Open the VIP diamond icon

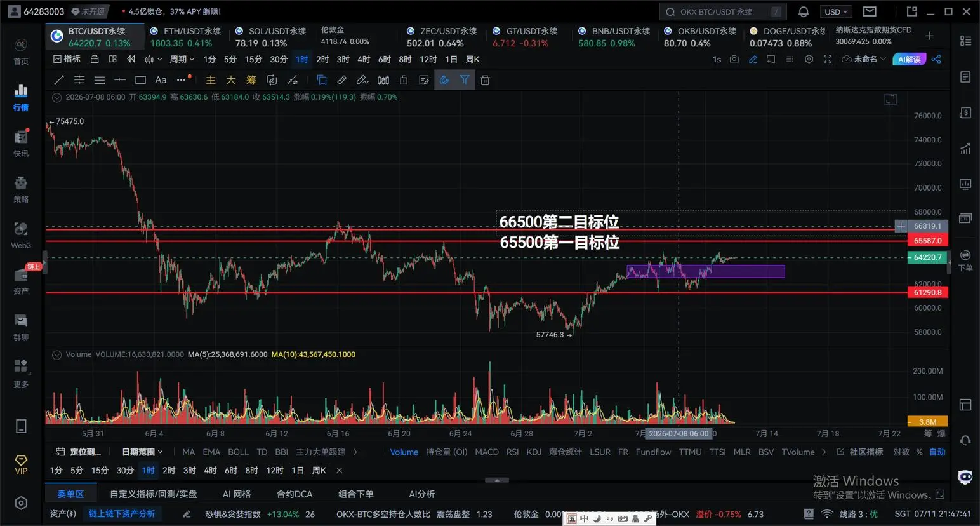[21, 464]
